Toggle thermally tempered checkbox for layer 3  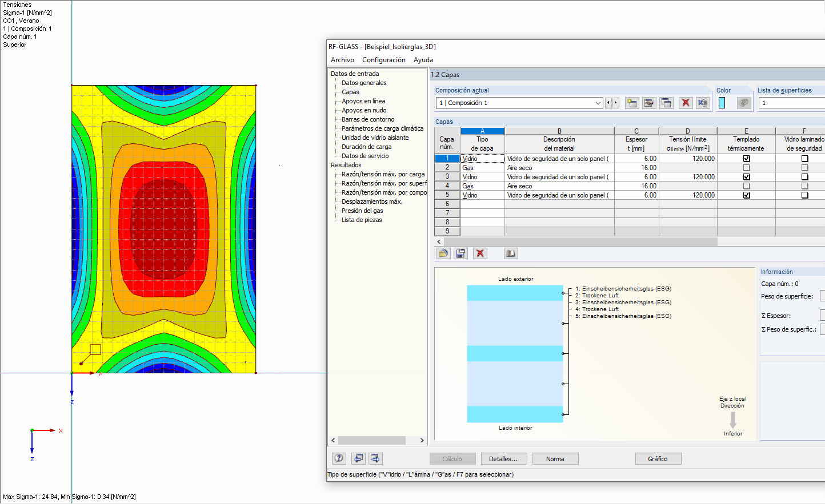coord(746,177)
